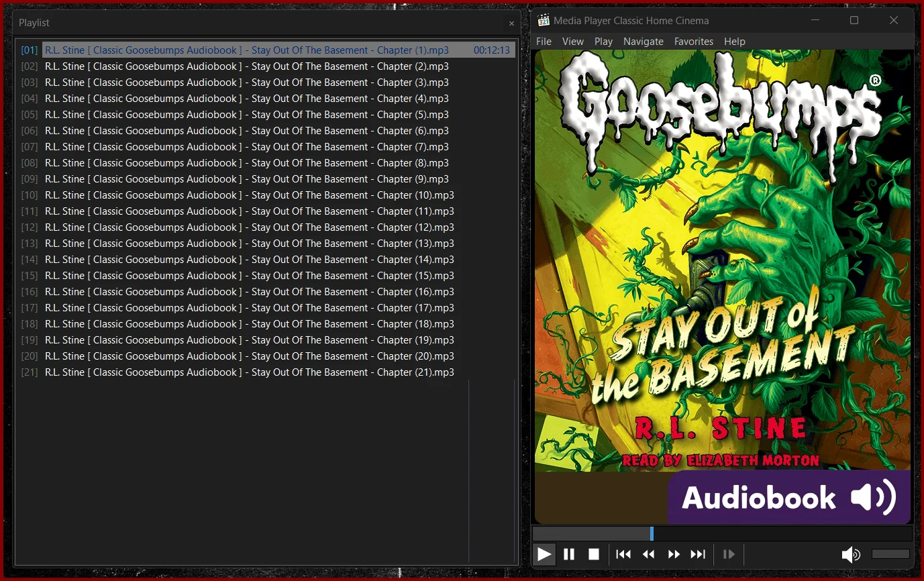Open the View menu
This screenshot has width=924, height=581.
pyautogui.click(x=573, y=42)
